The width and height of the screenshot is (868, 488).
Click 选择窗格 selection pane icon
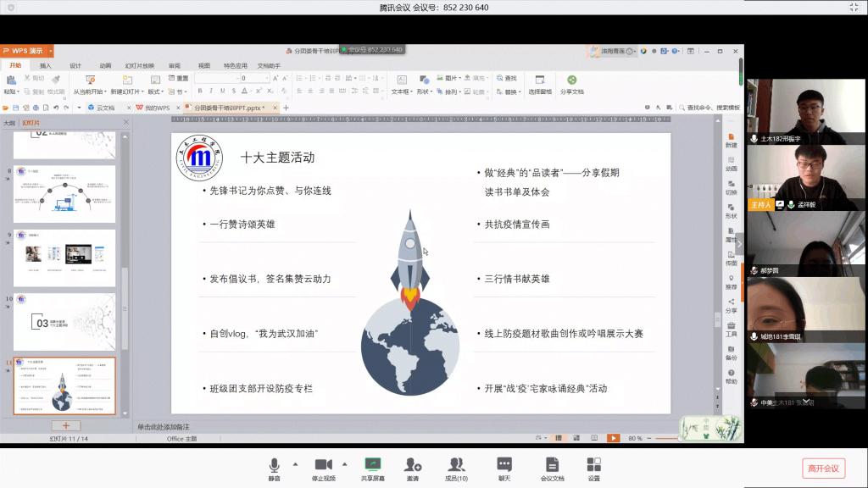tap(539, 83)
